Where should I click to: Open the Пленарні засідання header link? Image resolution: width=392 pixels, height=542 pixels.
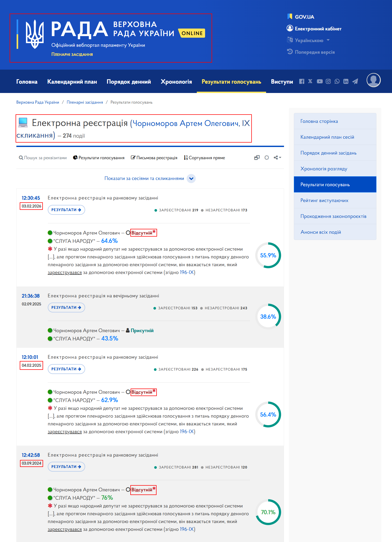(x=72, y=54)
